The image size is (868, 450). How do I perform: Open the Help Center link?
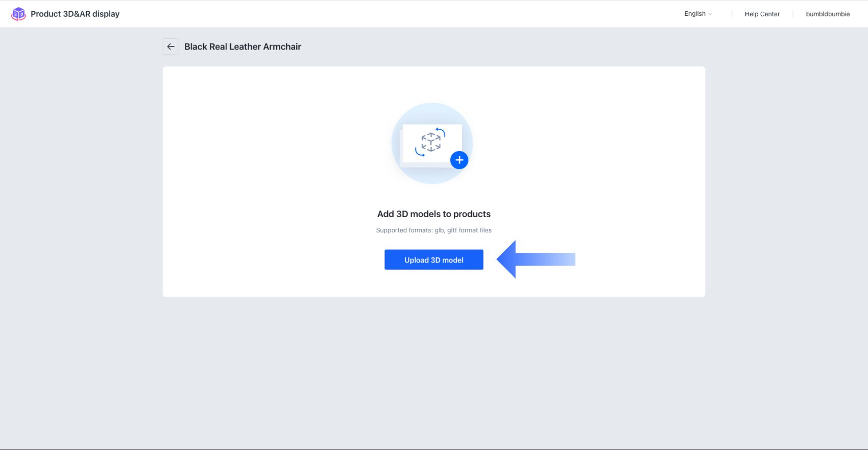pos(762,14)
